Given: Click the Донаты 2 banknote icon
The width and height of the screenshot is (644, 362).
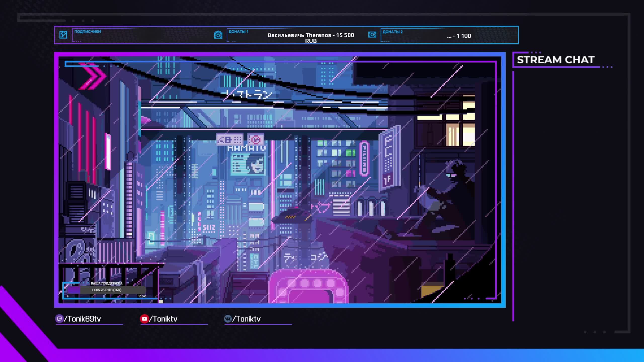Looking at the screenshot, I should pos(372,34).
